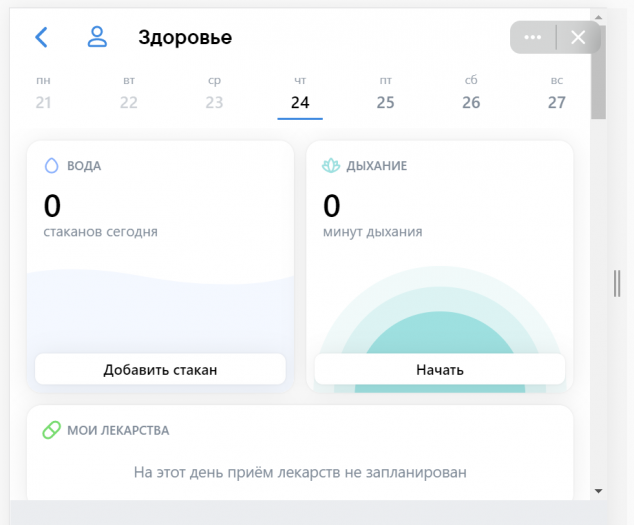Viewport: 634px width, 525px height.
Task: Start breathing with Начать button
Action: pyautogui.click(x=440, y=369)
